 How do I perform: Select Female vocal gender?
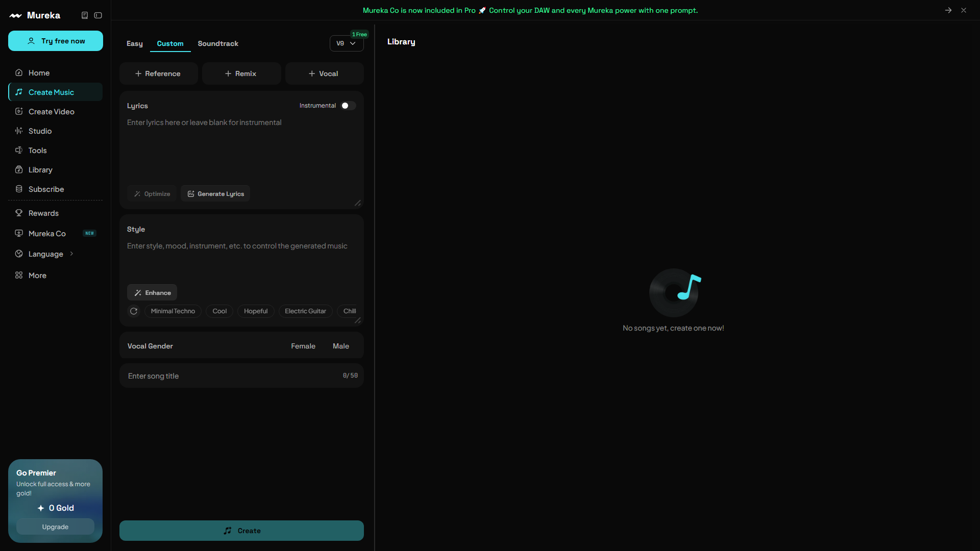303,346
